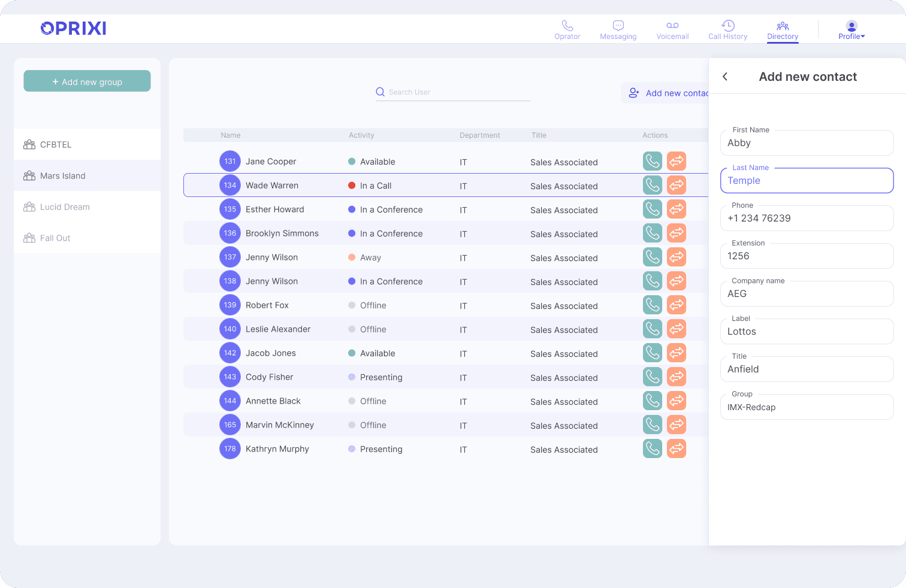Open the Profile dropdown menu

[x=851, y=30]
